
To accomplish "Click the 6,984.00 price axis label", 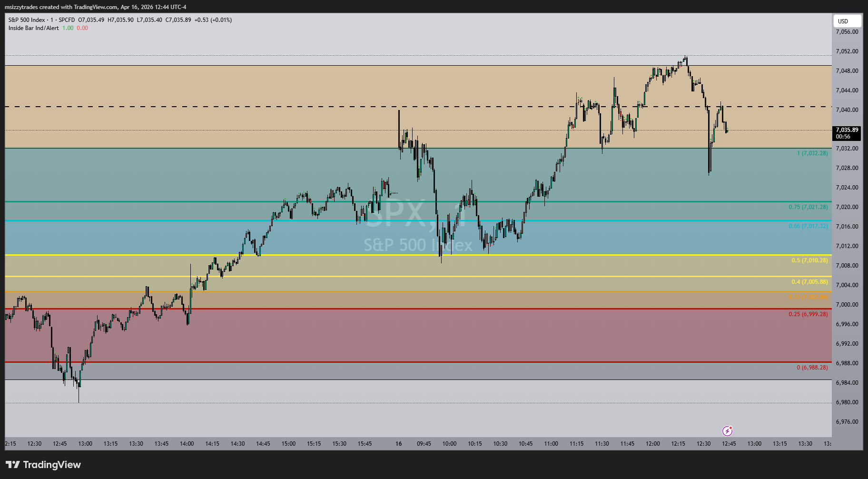I will (847, 383).
